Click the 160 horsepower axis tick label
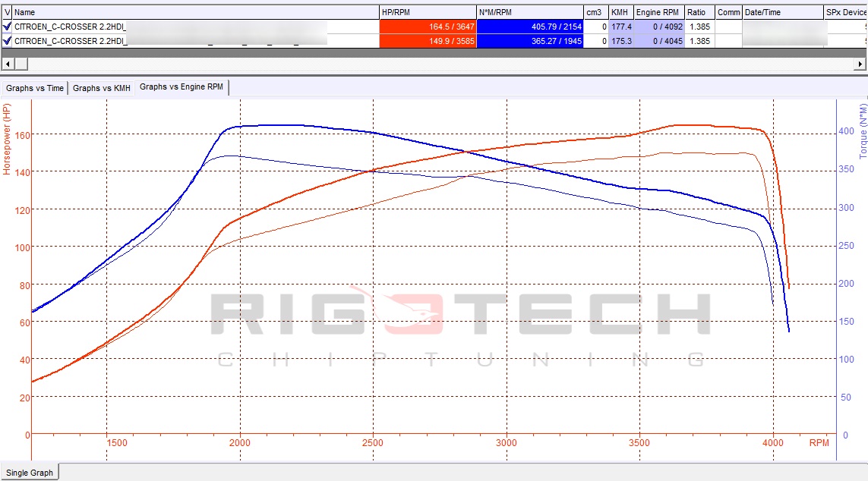This screenshot has height=481, width=868. tap(23, 135)
